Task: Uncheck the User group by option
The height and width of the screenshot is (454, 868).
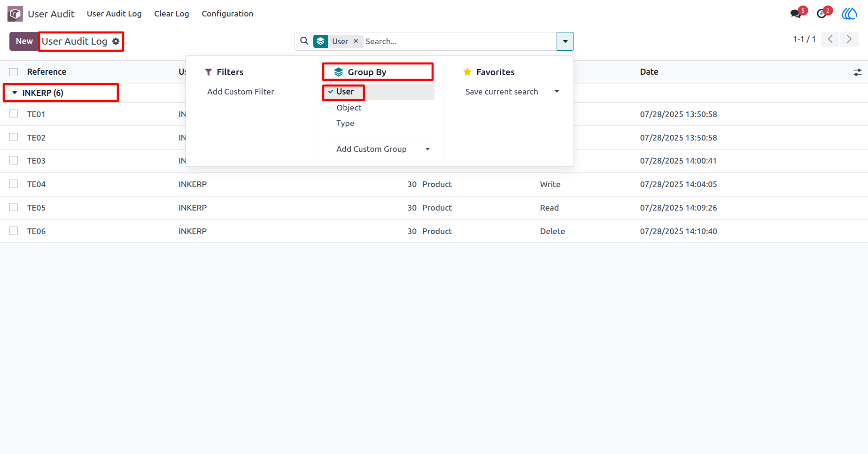Action: coord(380,92)
